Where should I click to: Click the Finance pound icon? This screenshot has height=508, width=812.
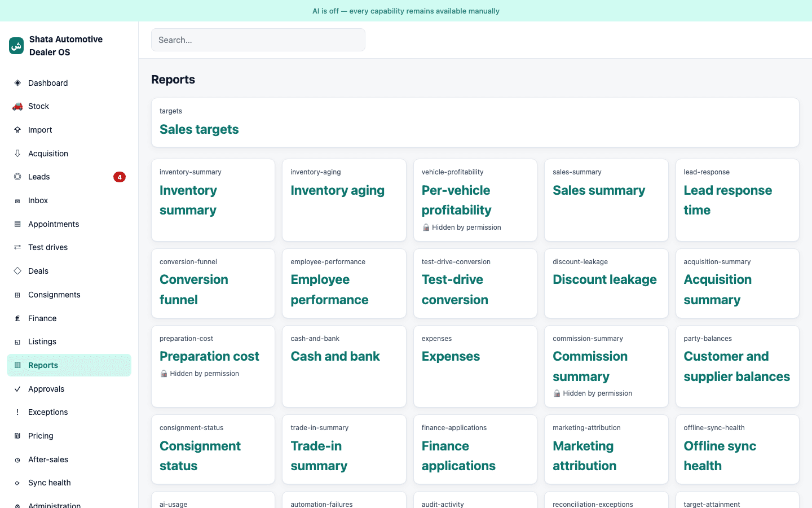pyautogui.click(x=17, y=318)
